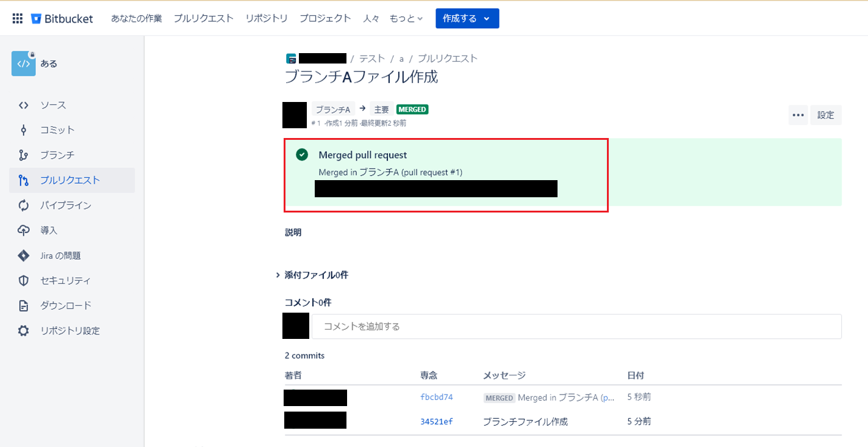Click the セキュリティ shield icon
The image size is (868, 447).
click(23, 280)
